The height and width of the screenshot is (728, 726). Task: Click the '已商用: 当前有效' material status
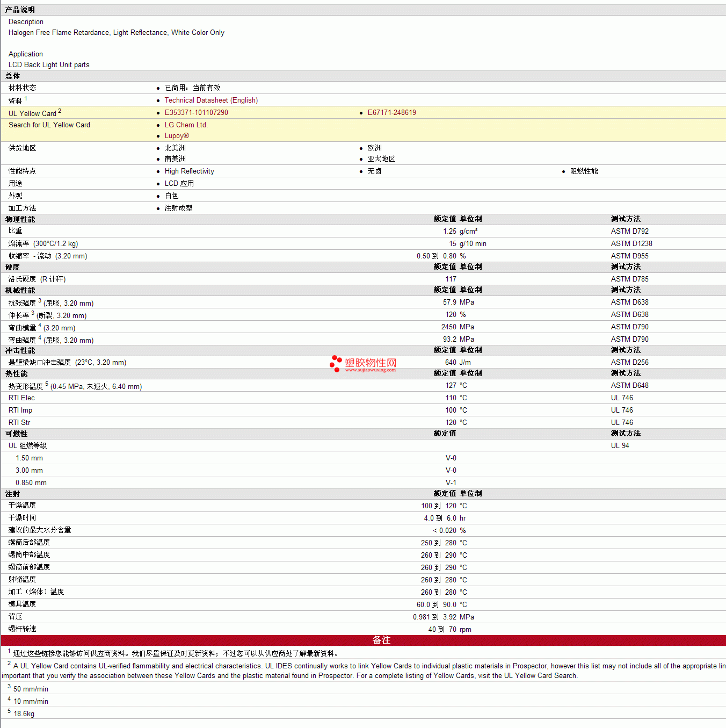coord(192,88)
